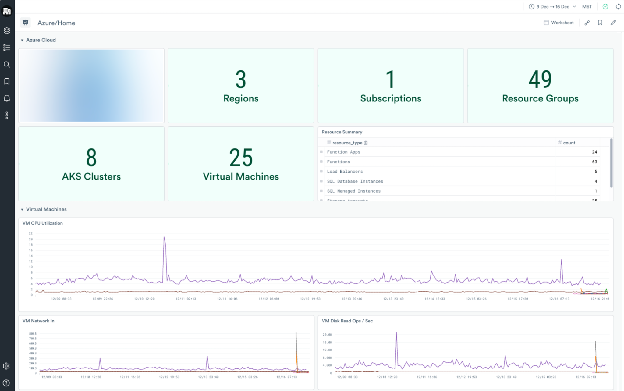The image size is (624, 391).
Task: Open the settings icon near the sidebar bottom
Action: tap(6, 366)
